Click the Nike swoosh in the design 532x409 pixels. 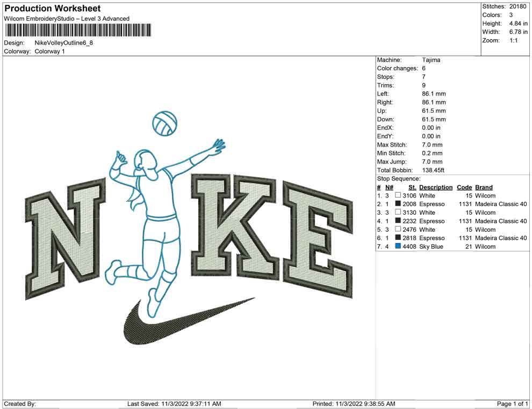pyautogui.click(x=189, y=321)
